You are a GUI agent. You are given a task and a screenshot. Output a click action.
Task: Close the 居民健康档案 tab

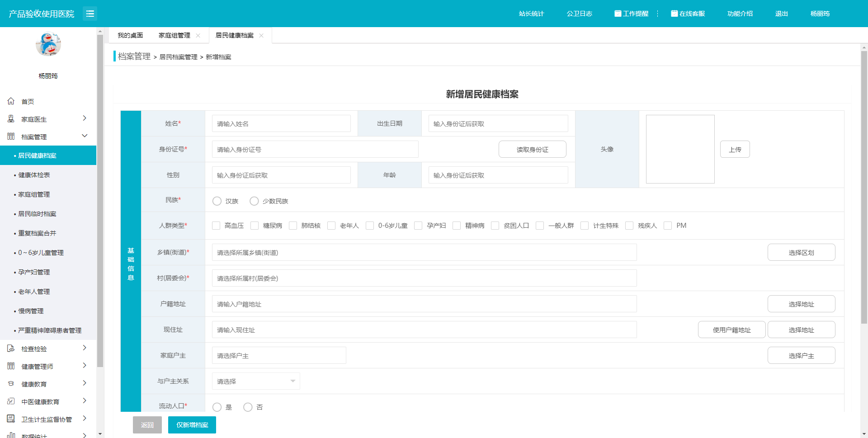tap(261, 35)
